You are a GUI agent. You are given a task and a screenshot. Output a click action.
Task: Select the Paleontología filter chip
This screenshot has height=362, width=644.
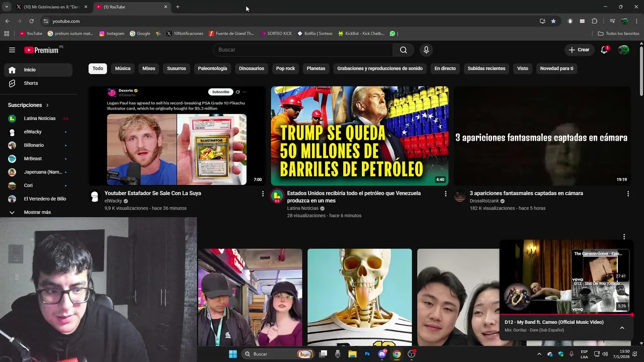pyautogui.click(x=212, y=68)
